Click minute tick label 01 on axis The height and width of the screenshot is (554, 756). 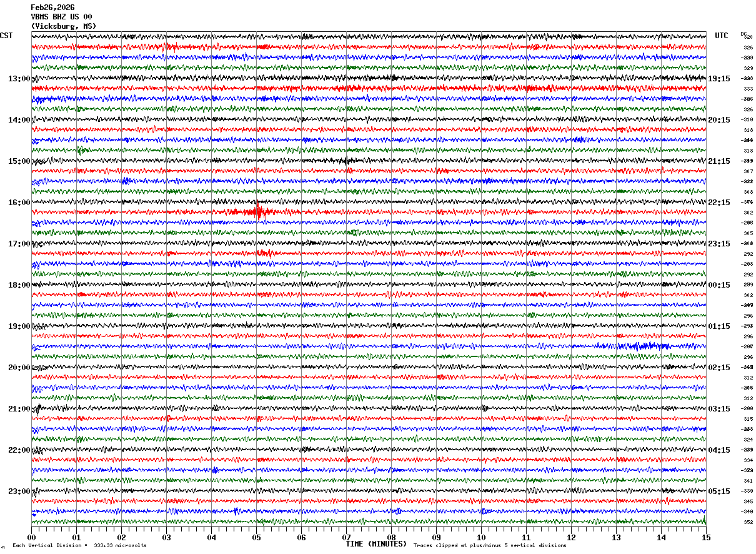76,537
